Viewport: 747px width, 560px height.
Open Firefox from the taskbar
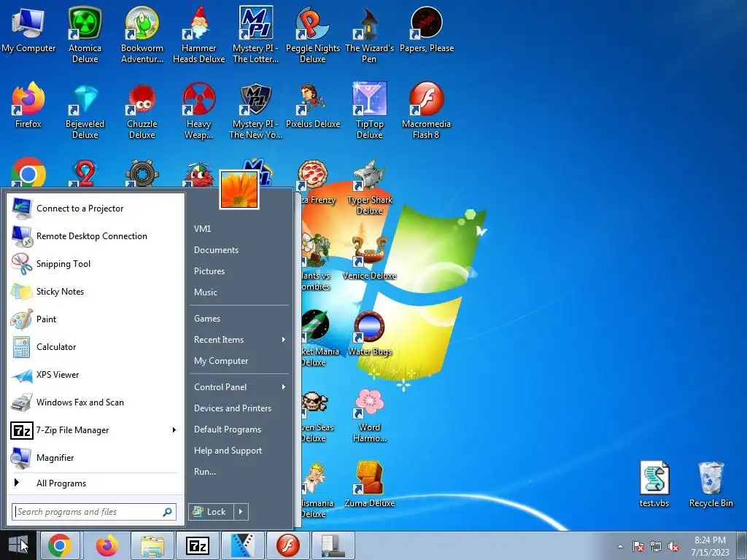(107, 545)
